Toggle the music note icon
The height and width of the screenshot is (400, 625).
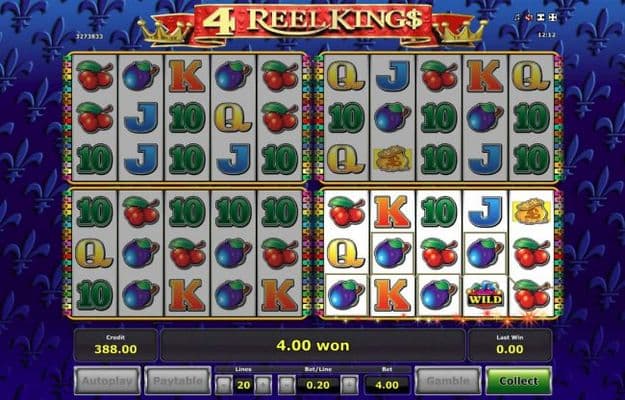517,18
